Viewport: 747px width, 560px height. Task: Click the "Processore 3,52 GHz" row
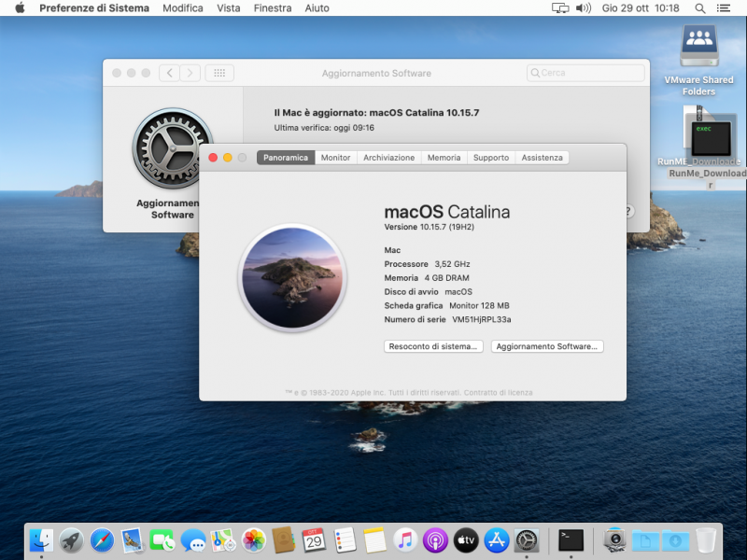tap(428, 264)
